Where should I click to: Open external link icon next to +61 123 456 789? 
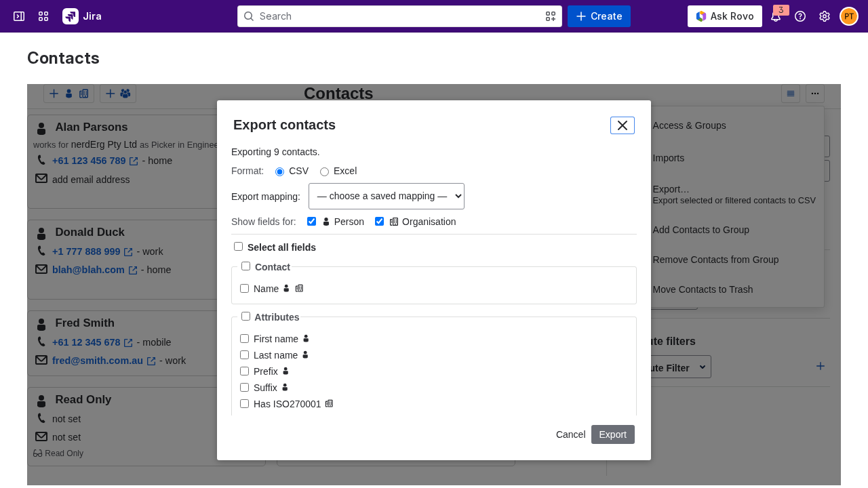(x=134, y=161)
